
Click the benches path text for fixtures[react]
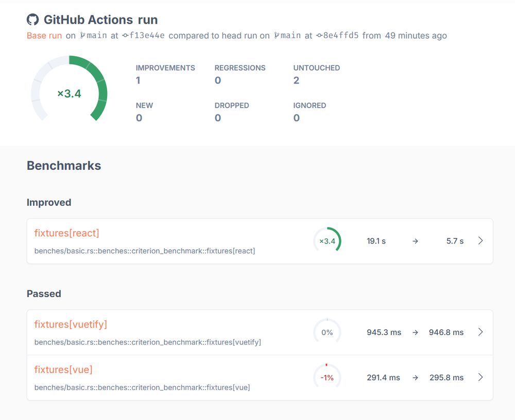pyautogui.click(x=145, y=251)
